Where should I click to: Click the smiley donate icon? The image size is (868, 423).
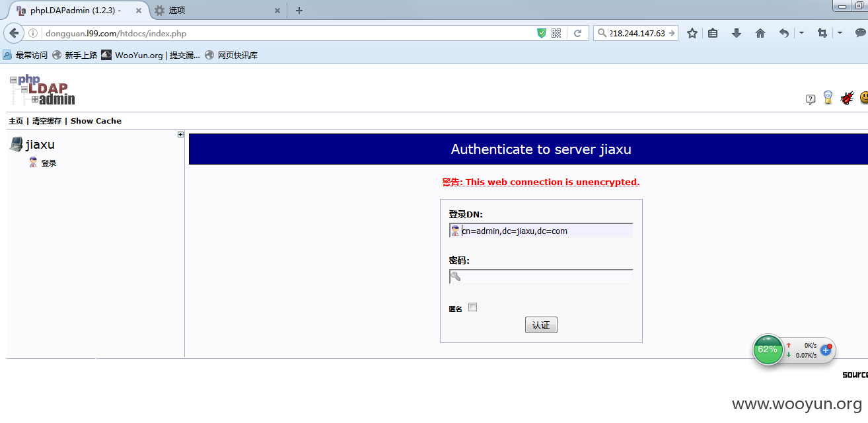tap(864, 98)
